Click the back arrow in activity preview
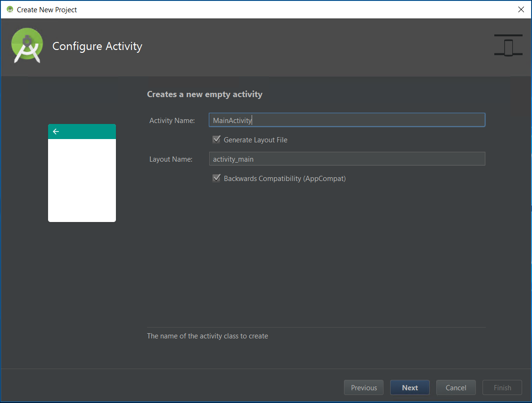Screen dimensions: 532x403 coord(56,132)
